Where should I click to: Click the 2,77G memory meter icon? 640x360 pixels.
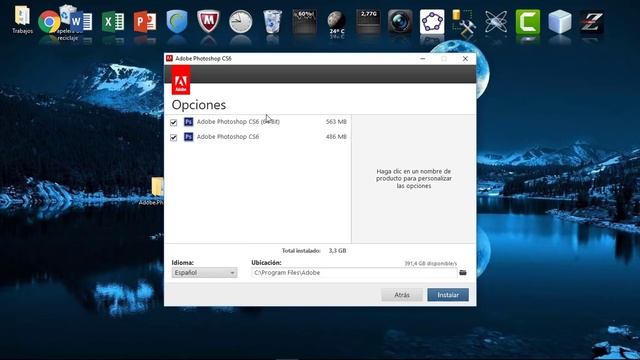click(x=368, y=21)
